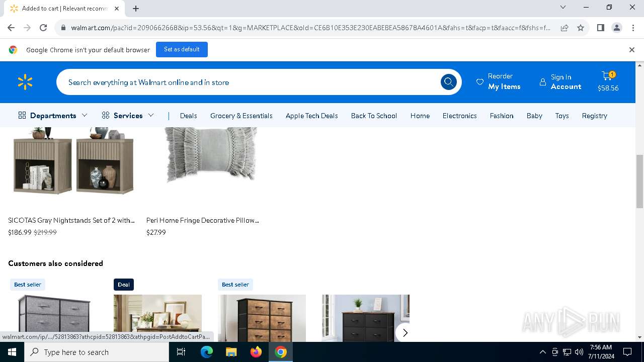Click the page vertical scrollbar thumb
Image resolution: width=644 pixels, height=362 pixels.
(639, 181)
